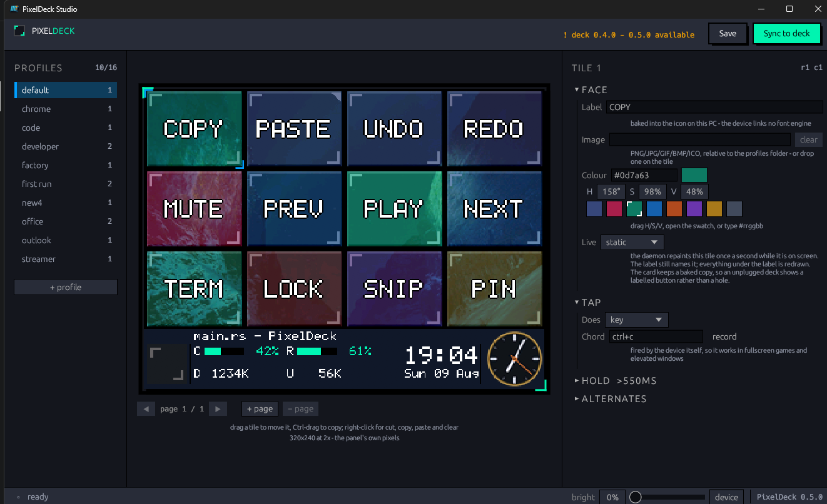Click the Save button
Viewport: 827px width, 504px height.
(728, 34)
